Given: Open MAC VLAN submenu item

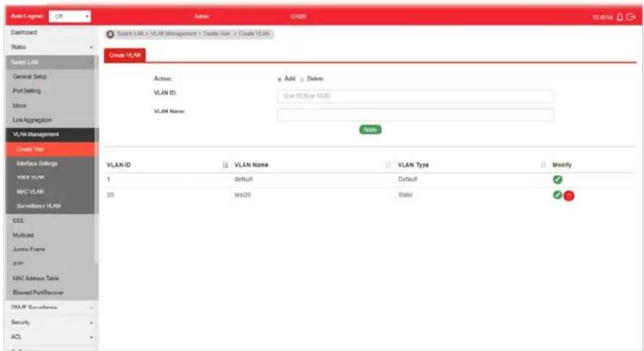Looking at the screenshot, I should [30, 192].
